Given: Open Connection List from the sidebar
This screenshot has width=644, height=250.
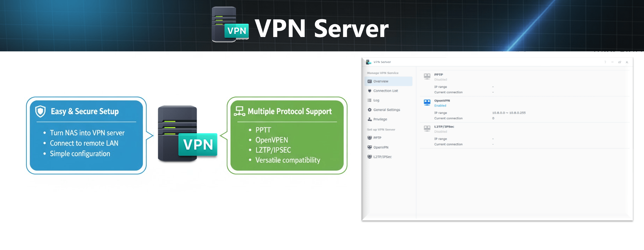Looking at the screenshot, I should [385, 91].
